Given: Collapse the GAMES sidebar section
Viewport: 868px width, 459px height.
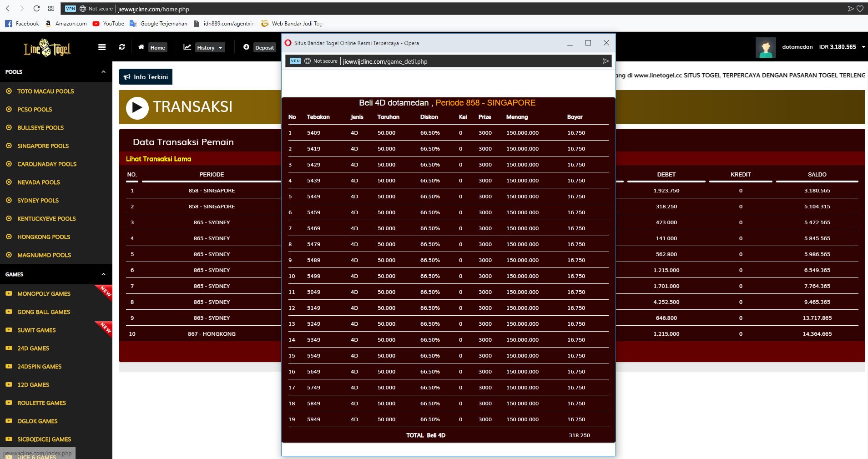Looking at the screenshot, I should click(103, 274).
